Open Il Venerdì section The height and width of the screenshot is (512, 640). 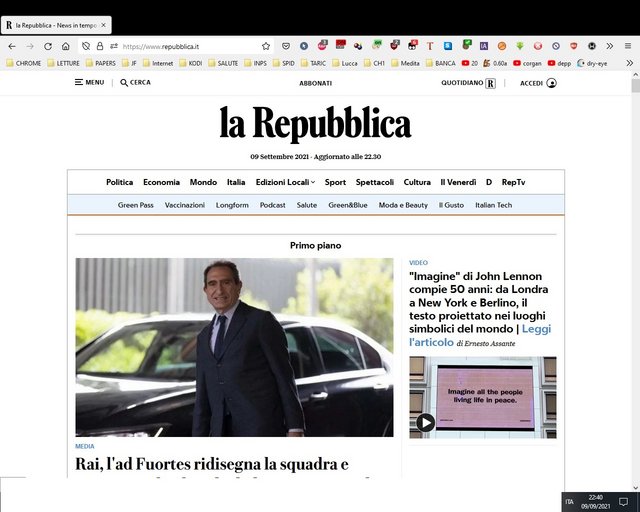click(x=458, y=182)
